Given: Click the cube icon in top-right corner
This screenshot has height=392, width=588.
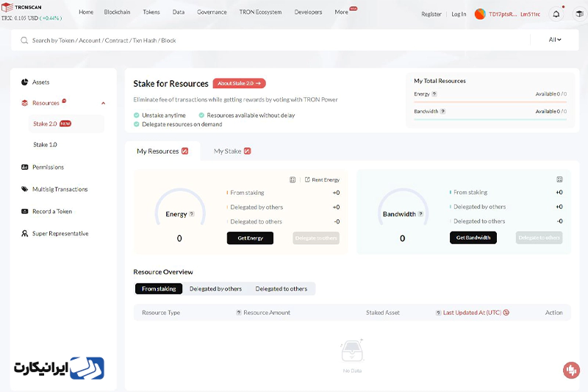Looking at the screenshot, I should click(579, 14).
